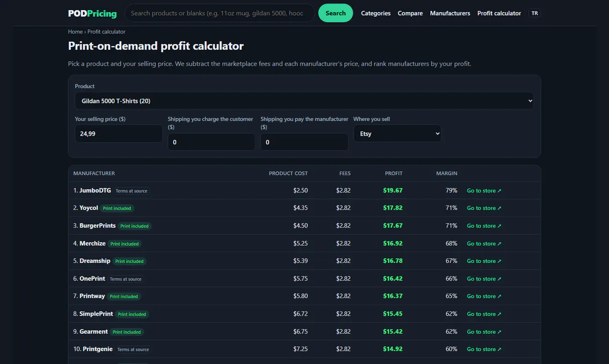Screen dimensions: 609x364
Task: Click shipping you pay manufacturer field
Action: tap(304, 142)
